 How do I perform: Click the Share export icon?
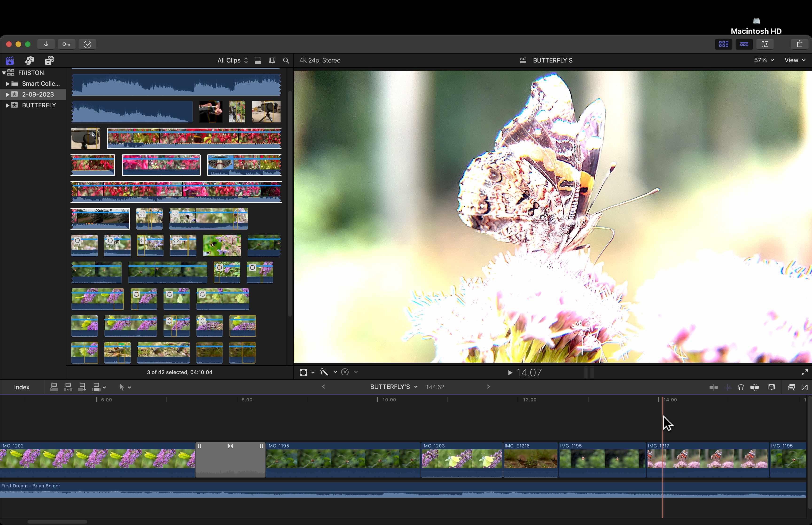(x=799, y=44)
